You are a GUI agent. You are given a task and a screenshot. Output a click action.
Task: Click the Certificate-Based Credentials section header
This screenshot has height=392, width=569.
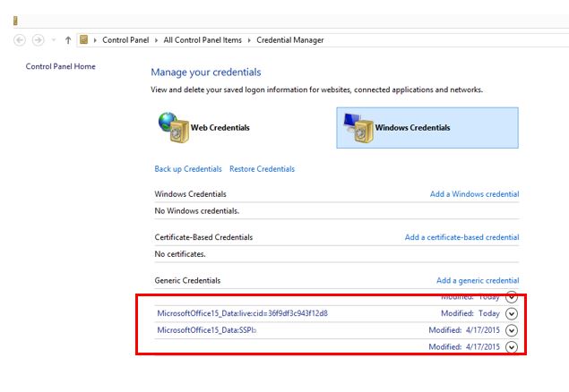(x=203, y=237)
